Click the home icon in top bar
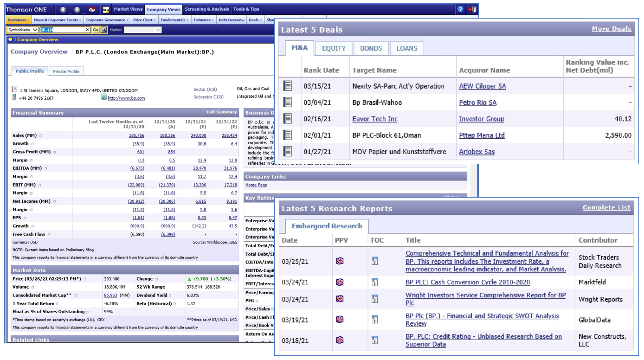The width and height of the screenshot is (644, 360). (92, 9)
